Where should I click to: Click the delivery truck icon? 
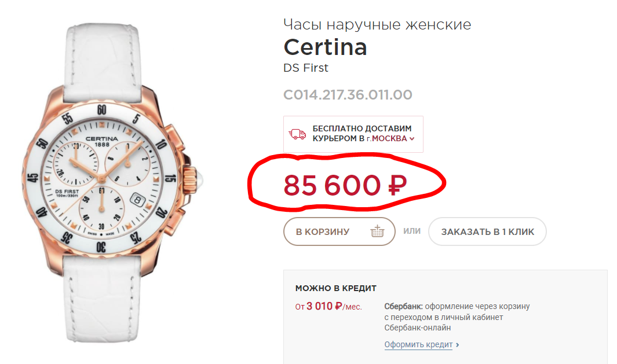(298, 134)
